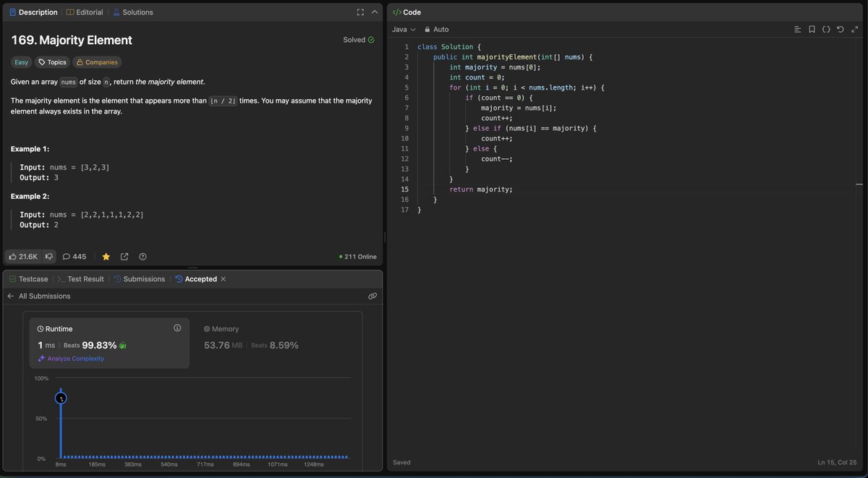Screen dimensions: 868x478
Task: Click line number 9 in the gutter
Action: tap(405, 128)
